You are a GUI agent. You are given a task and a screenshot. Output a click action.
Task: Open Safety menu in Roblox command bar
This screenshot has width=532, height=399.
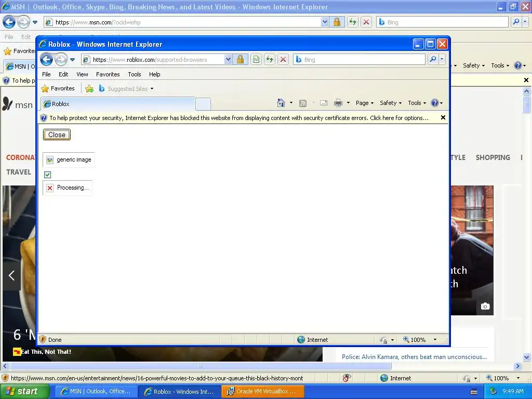click(391, 103)
